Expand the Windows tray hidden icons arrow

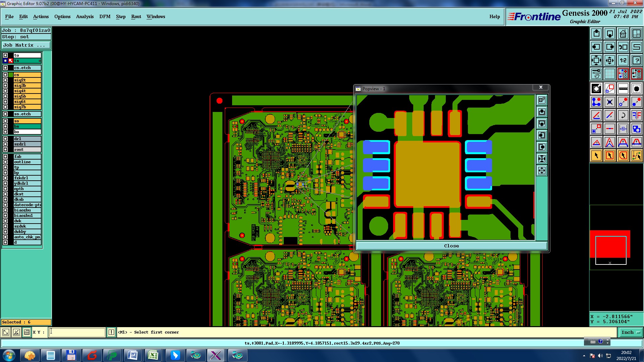coord(584,356)
